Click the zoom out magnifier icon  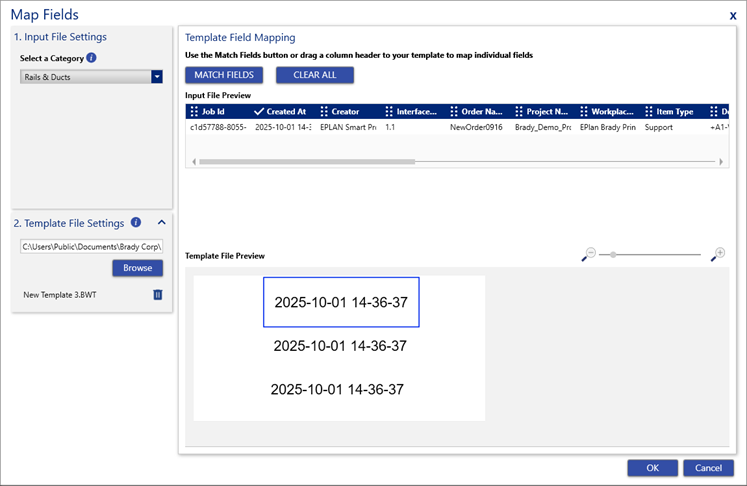click(588, 255)
